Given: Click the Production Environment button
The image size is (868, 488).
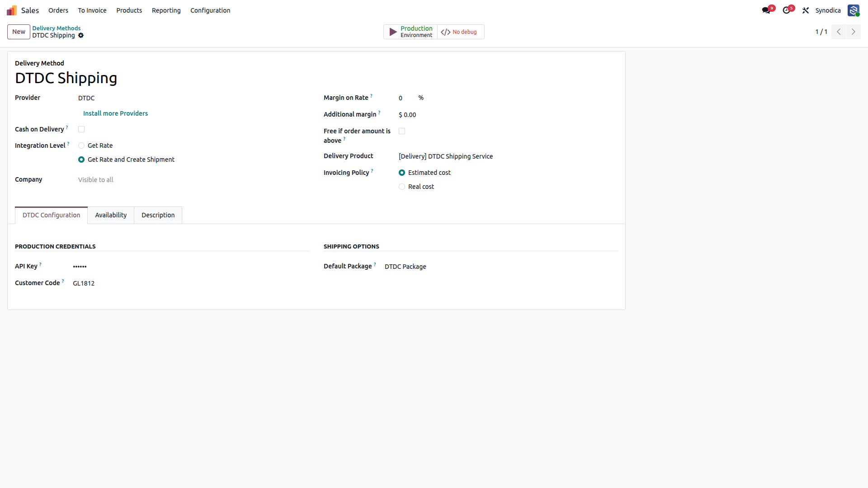Looking at the screenshot, I should [410, 32].
